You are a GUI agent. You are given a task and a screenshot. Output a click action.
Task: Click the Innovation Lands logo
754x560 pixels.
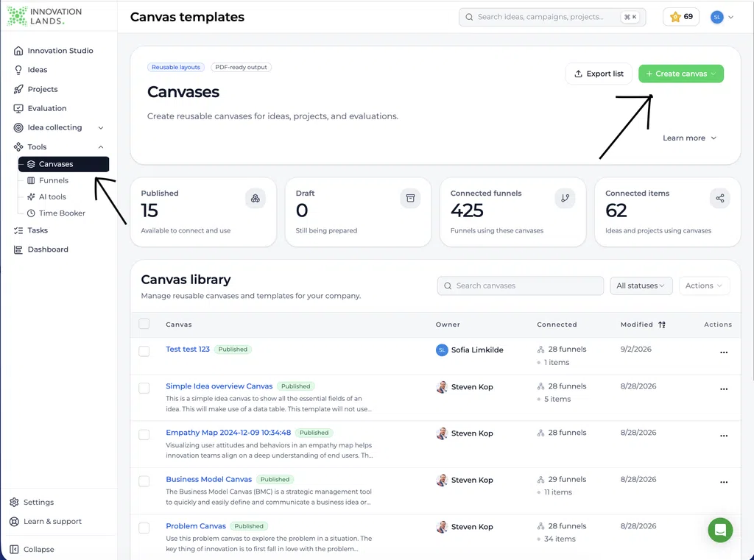click(x=44, y=16)
